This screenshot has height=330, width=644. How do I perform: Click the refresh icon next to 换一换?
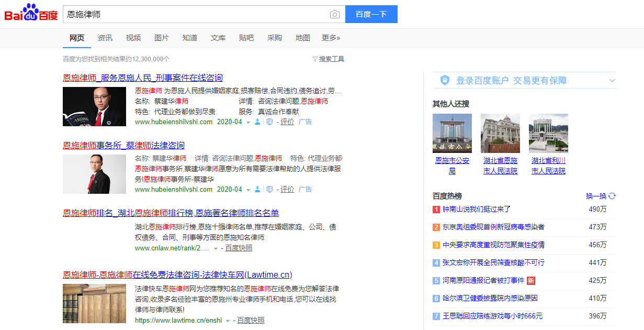coord(612,196)
